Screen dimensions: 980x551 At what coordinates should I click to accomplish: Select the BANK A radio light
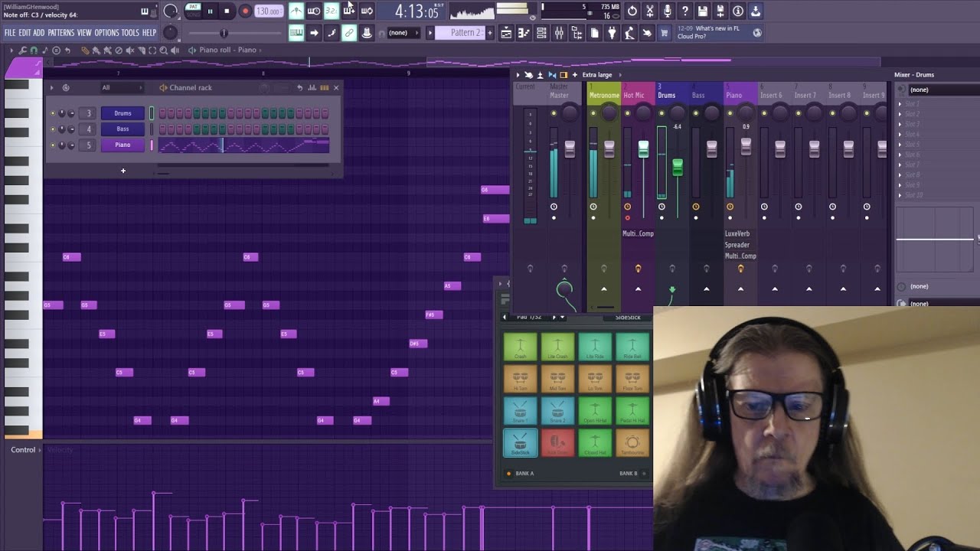508,474
